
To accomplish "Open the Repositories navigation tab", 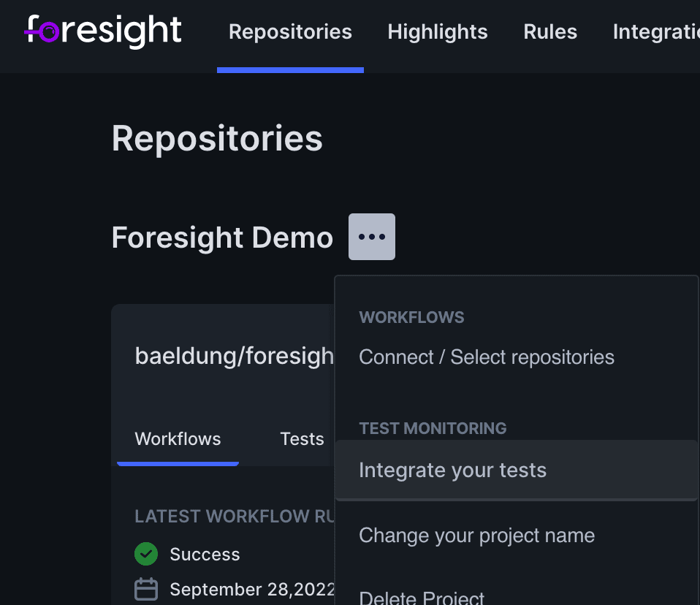I will pyautogui.click(x=290, y=32).
